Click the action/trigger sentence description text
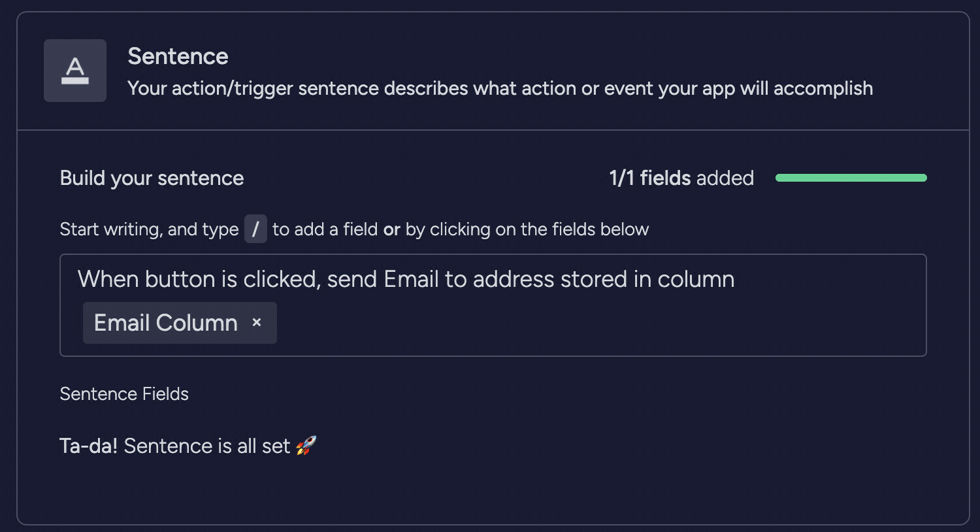Image resolution: width=980 pixels, height=532 pixels. click(500, 88)
